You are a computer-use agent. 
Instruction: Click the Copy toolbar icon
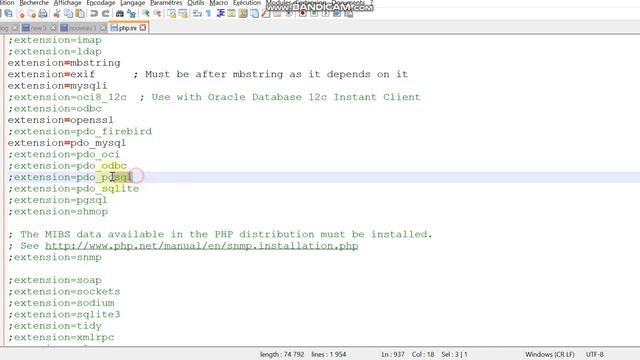[69, 13]
